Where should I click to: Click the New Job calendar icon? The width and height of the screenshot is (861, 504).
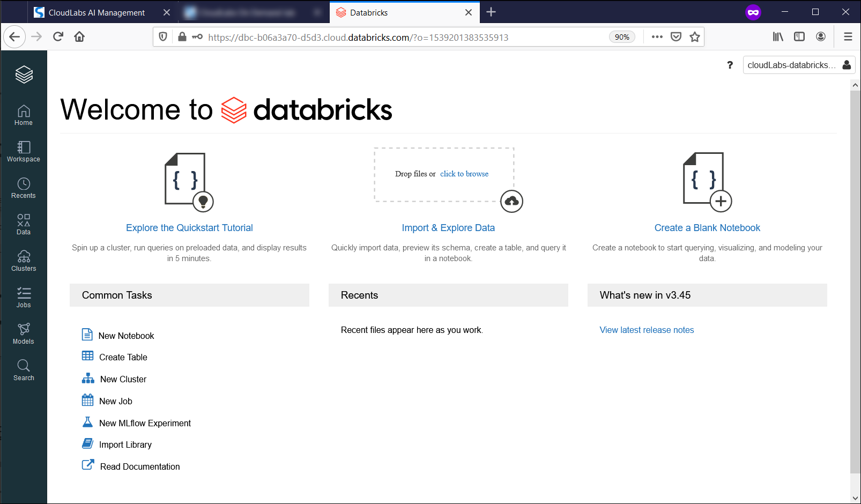pos(87,400)
